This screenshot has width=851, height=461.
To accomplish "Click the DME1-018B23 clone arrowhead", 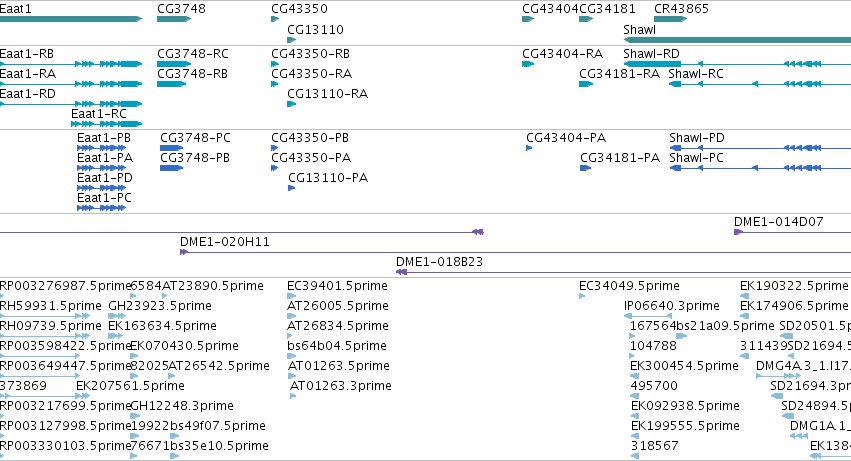I will coord(401,272).
